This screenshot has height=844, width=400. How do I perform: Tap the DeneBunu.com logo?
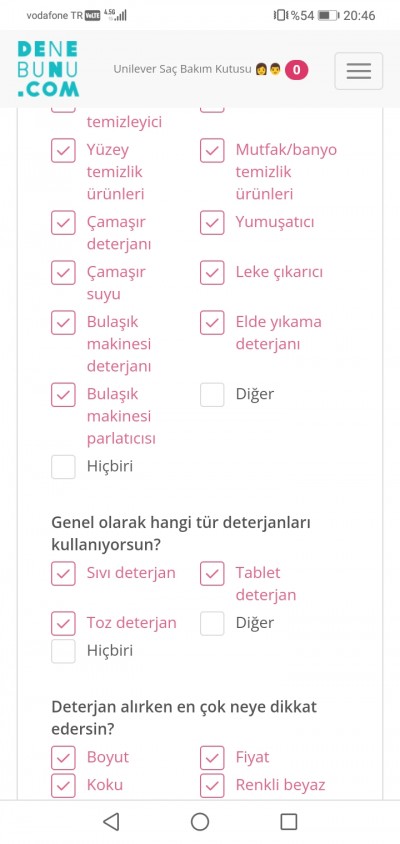(48, 69)
